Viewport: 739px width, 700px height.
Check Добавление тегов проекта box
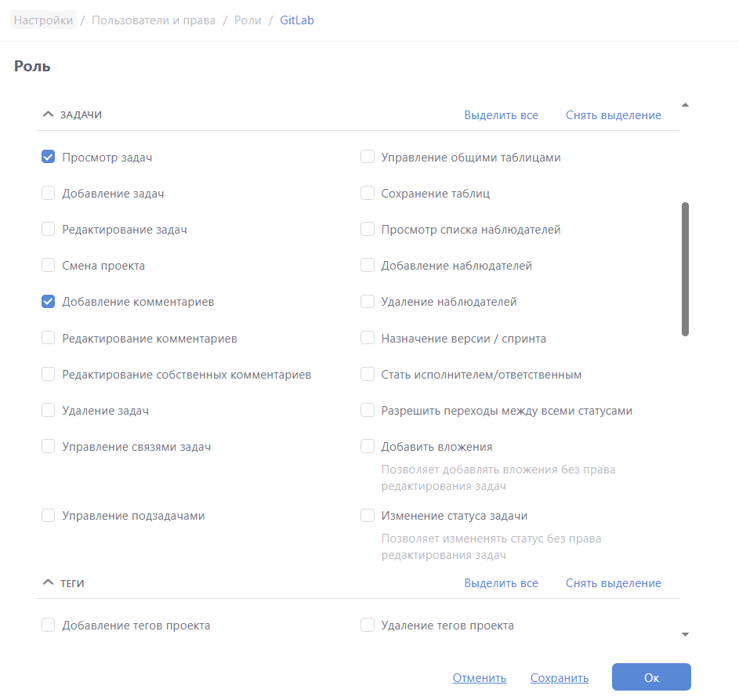[x=48, y=626]
